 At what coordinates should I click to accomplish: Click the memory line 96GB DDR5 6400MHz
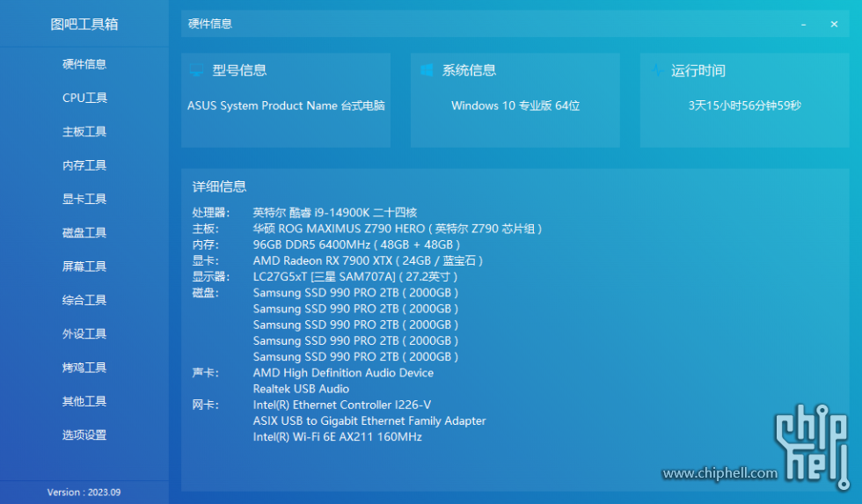pyautogui.click(x=356, y=245)
